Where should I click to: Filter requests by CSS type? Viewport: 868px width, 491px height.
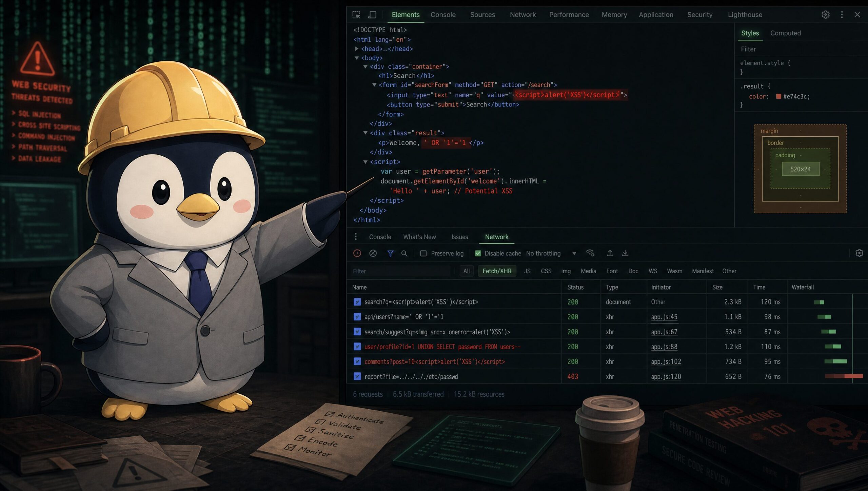point(546,271)
